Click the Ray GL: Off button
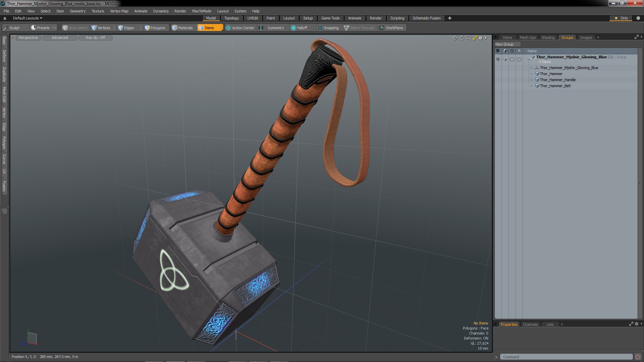This screenshot has width=644, height=362. [95, 38]
